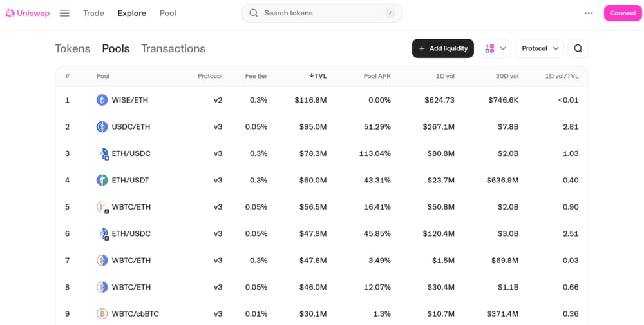Click the 51.29% Pool APR value
The height and width of the screenshot is (325, 644).
[x=377, y=126]
